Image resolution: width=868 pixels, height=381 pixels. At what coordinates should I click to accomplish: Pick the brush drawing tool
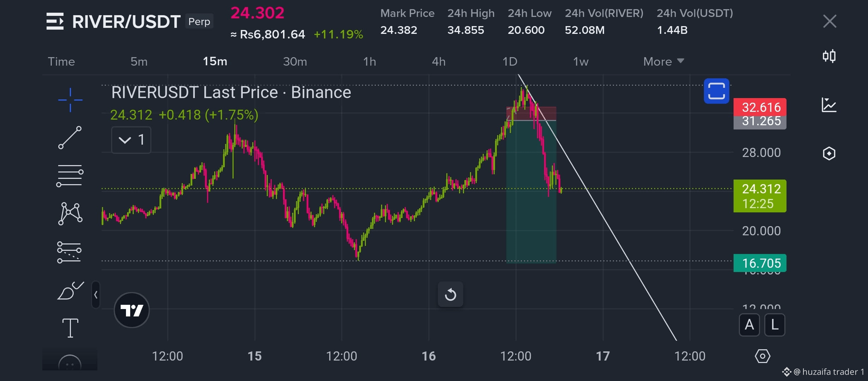[x=70, y=291]
